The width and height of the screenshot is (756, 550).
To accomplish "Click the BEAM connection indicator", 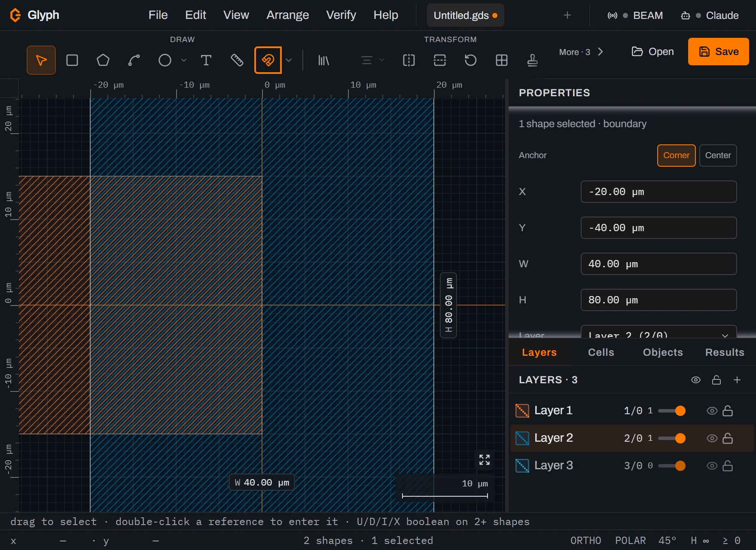I will point(635,15).
